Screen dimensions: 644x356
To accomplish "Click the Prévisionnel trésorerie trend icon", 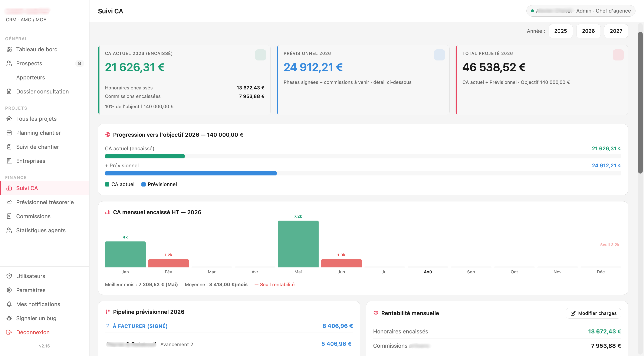I will (x=9, y=202).
